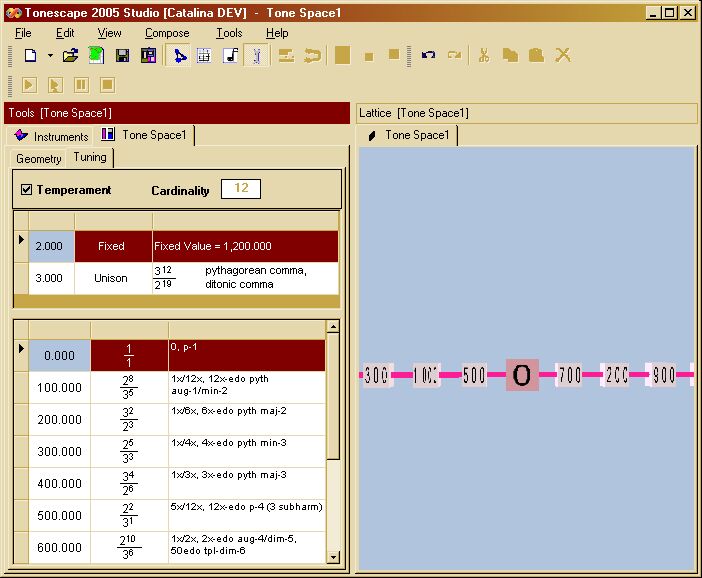Screen dimensions: 702x578
Task: Select the 3.000 cell in temperament grid
Action: pos(51,278)
